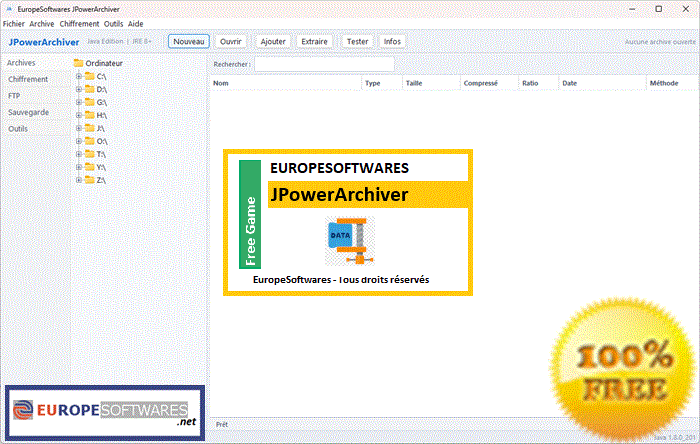Click the Nouveau button
Viewport: 700px width, 444px height.
click(x=189, y=41)
